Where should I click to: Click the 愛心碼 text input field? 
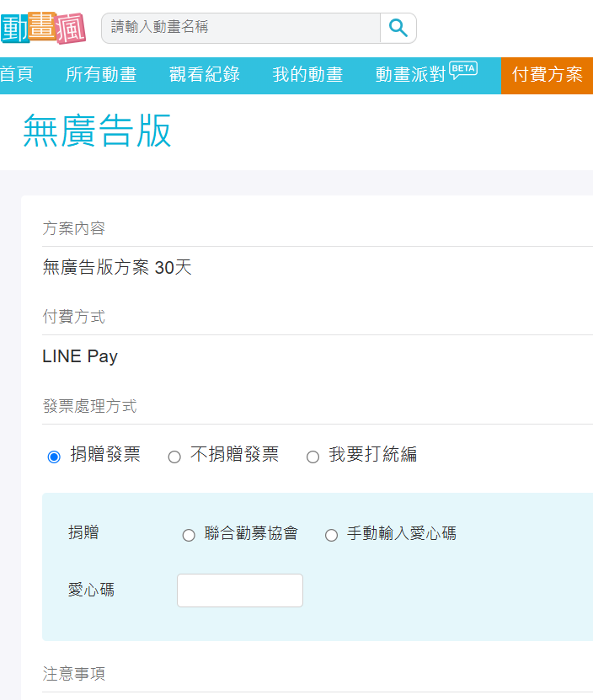click(x=240, y=590)
